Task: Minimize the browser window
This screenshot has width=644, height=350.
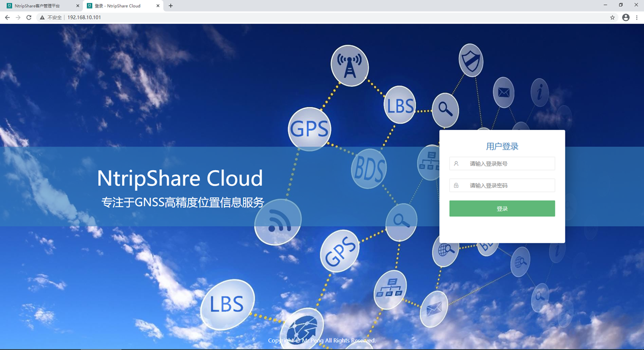Action: pos(606,5)
